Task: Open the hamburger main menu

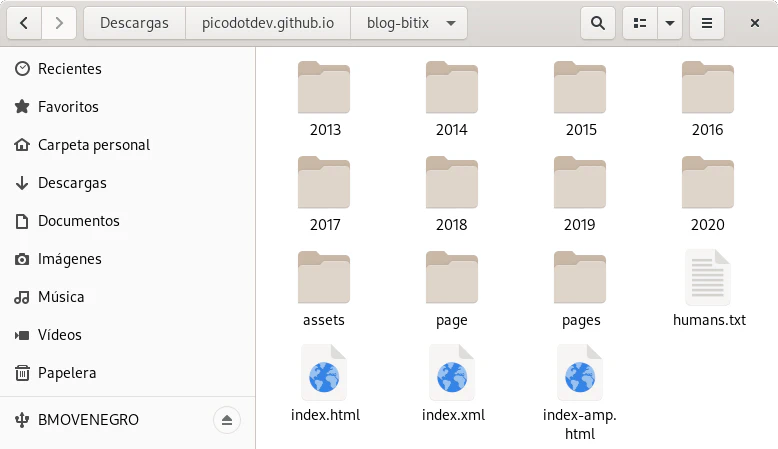Action: 707,23
